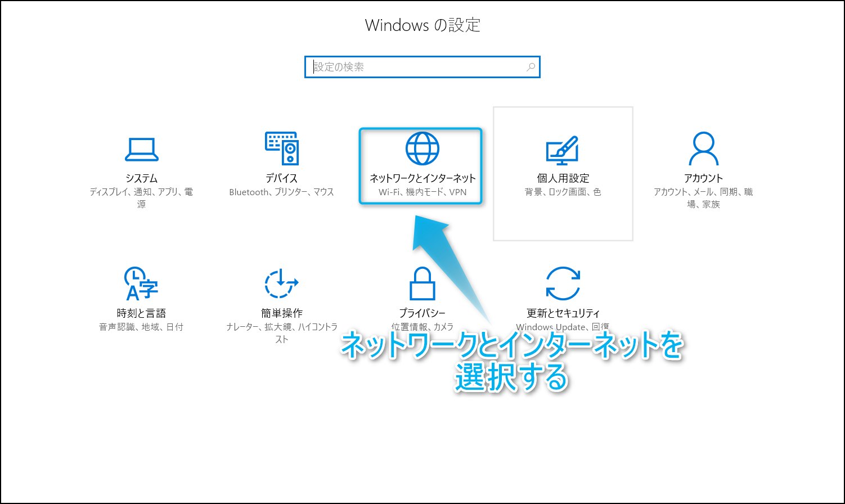
Task: Open the プライバシー label
Action: click(x=422, y=313)
